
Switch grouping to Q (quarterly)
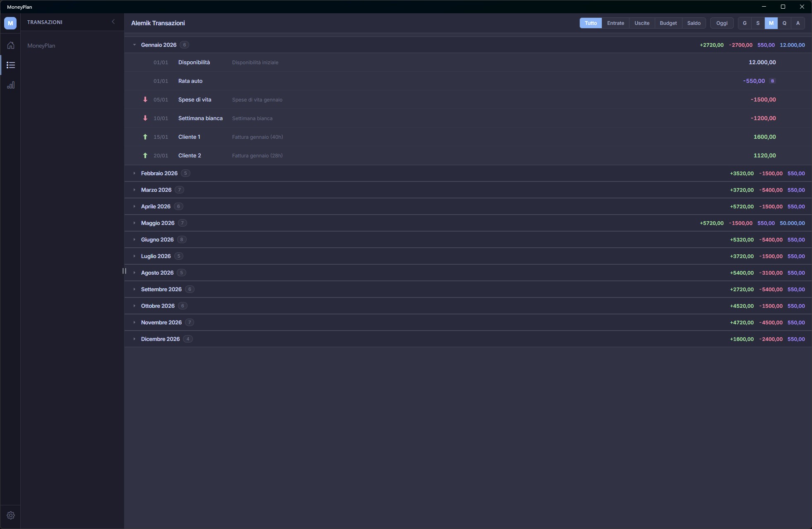tap(784, 23)
